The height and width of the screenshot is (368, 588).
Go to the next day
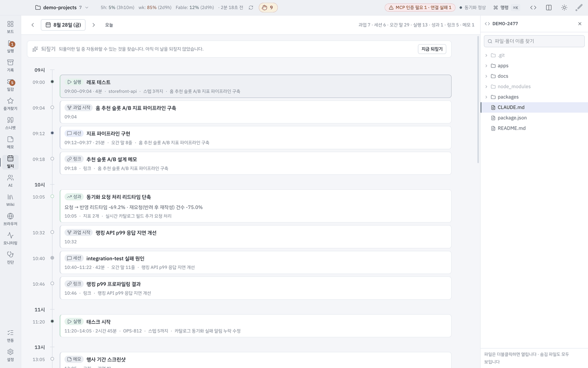click(x=94, y=25)
